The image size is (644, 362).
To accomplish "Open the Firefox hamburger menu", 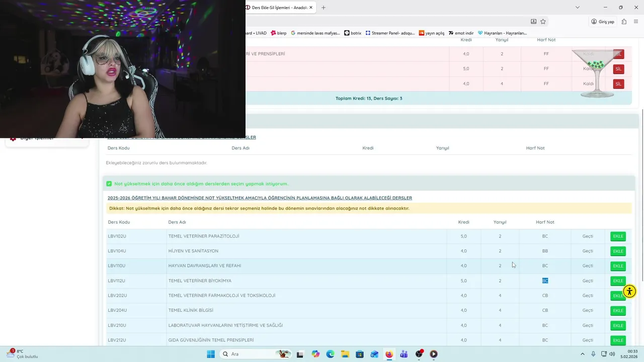I will tap(636, 22).
